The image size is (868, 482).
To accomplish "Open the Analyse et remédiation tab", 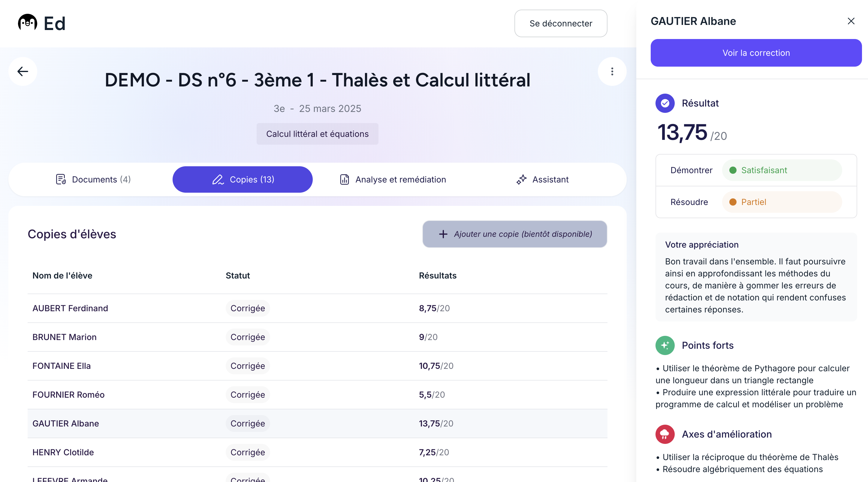I will (x=393, y=179).
